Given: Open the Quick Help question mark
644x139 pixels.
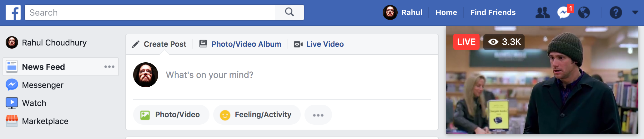Looking at the screenshot, I should click(616, 13).
